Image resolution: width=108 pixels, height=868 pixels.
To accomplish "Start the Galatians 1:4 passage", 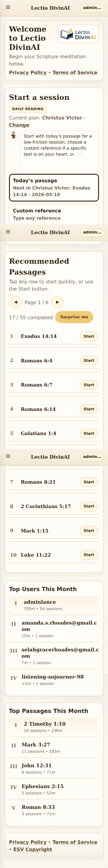I will (89, 433).
